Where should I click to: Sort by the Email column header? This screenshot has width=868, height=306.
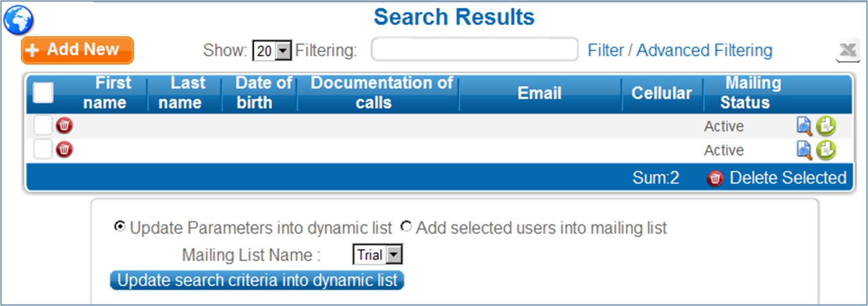click(x=539, y=93)
